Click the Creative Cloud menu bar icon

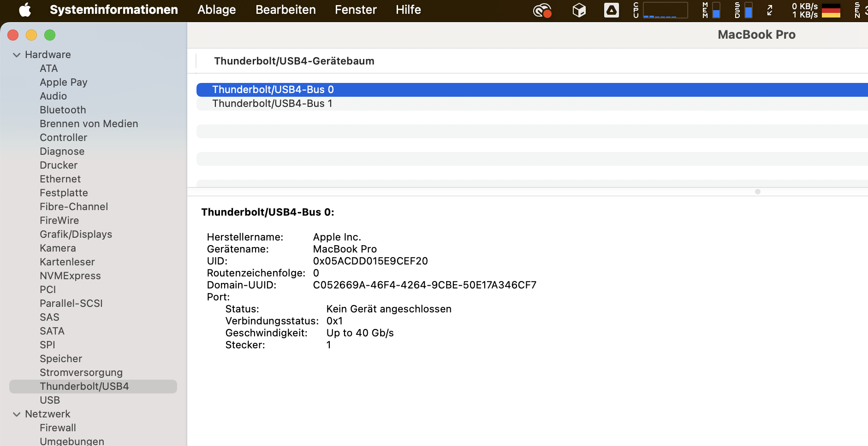point(542,10)
